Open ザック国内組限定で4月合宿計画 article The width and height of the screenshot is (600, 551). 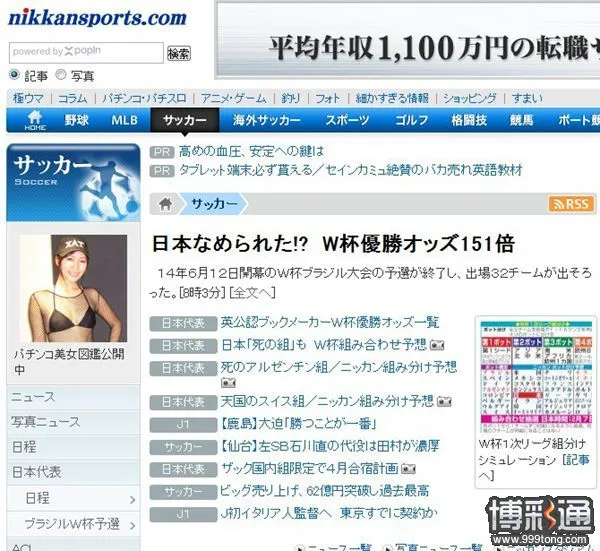coord(310,468)
